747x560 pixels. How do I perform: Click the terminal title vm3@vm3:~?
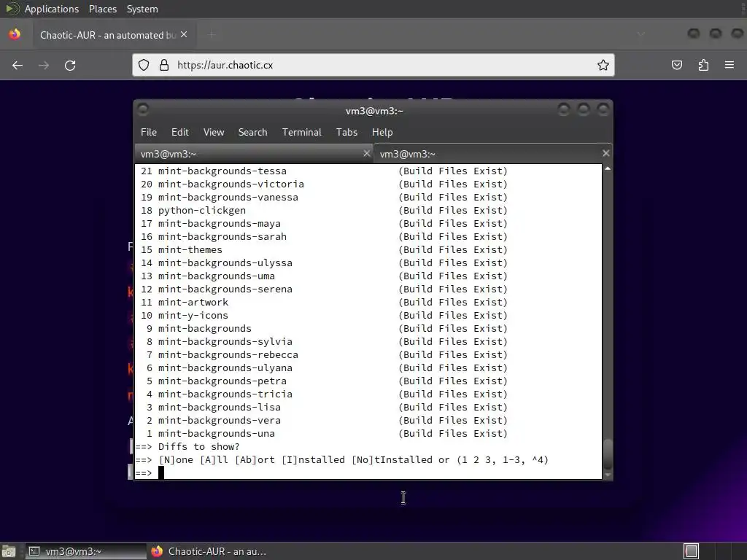tap(374, 111)
